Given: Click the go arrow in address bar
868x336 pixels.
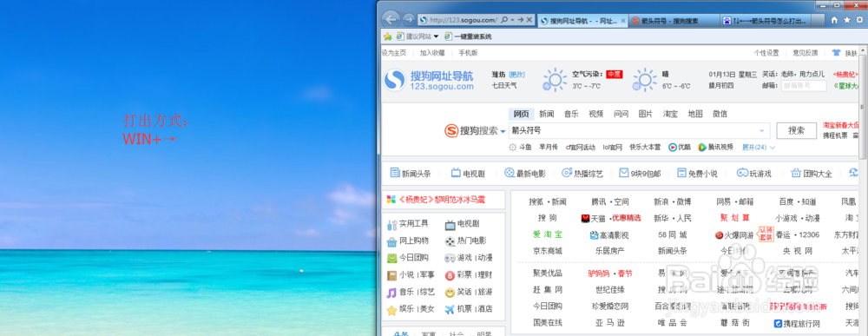Looking at the screenshot, I should click(521, 20).
